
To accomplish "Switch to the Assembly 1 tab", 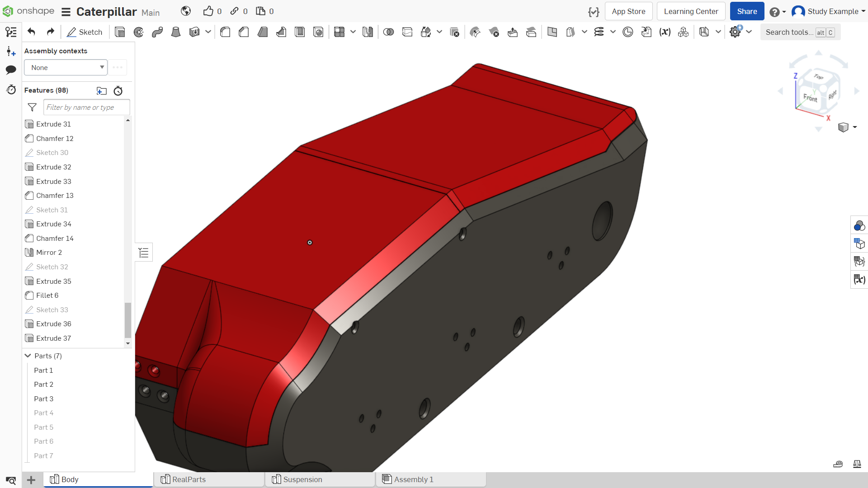I will (x=431, y=479).
